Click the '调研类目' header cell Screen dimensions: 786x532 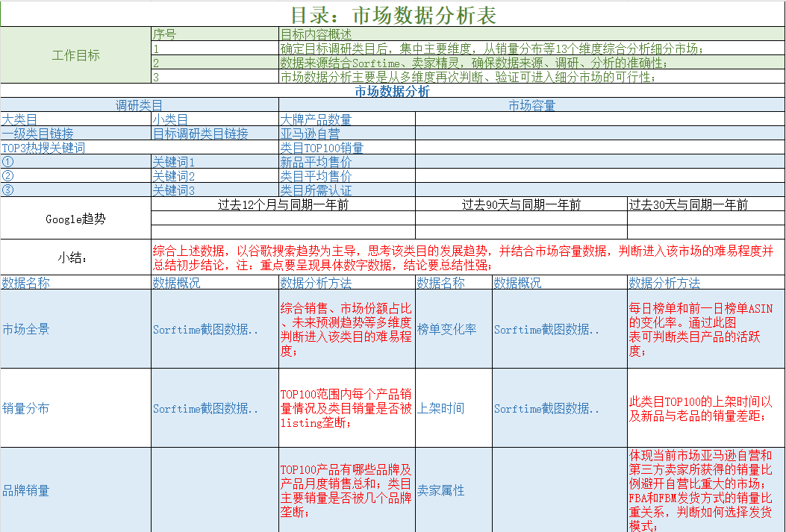coord(140,105)
